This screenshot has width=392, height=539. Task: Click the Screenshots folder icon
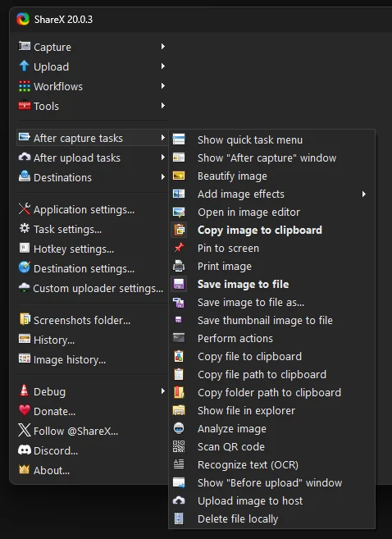[x=25, y=319]
